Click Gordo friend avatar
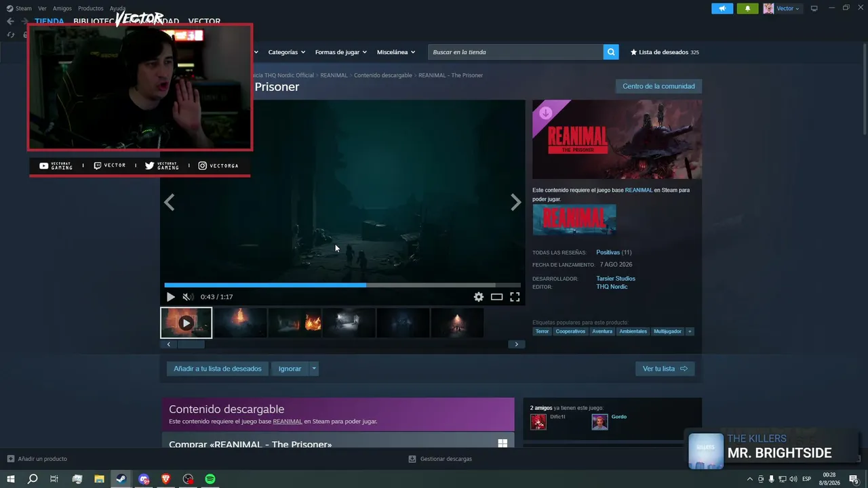The image size is (868, 488). (599, 422)
